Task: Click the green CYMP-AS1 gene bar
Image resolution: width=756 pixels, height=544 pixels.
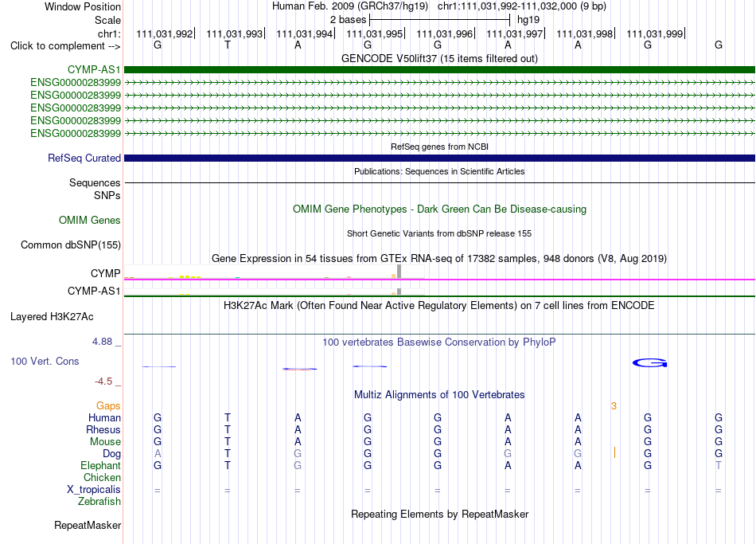Action: click(439, 69)
